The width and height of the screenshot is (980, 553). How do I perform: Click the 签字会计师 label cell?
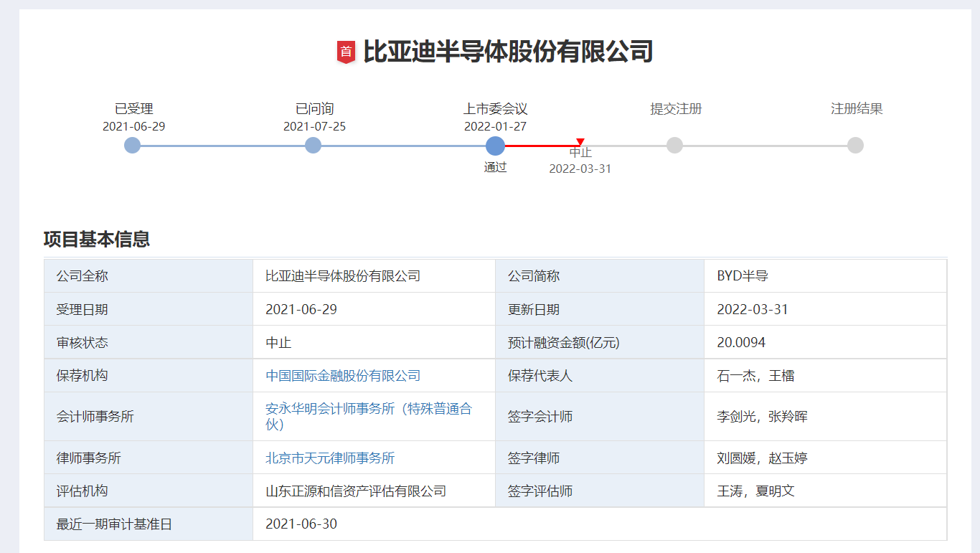click(600, 416)
